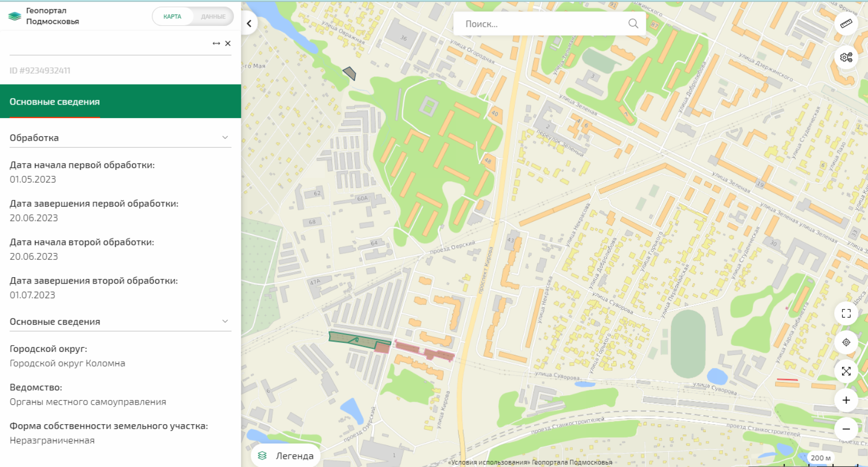Enter fullscreen map mode
This screenshot has width=868, height=467.
[x=846, y=313]
